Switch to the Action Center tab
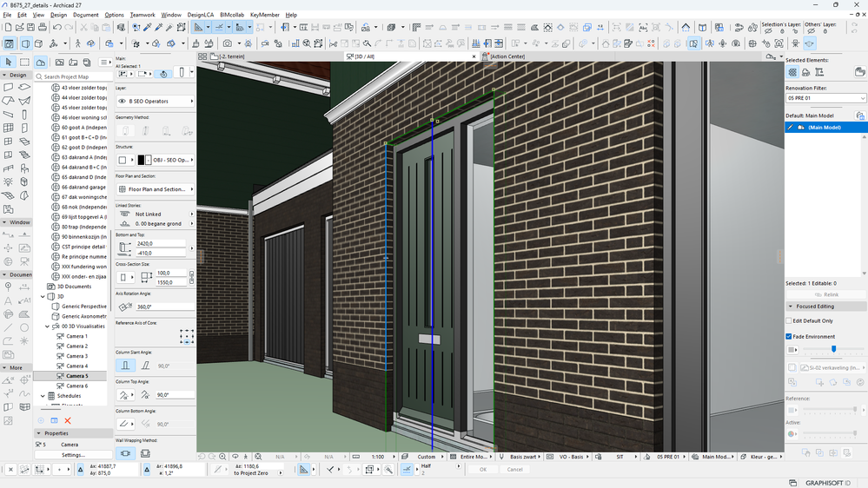The image size is (868, 488). pos(507,56)
